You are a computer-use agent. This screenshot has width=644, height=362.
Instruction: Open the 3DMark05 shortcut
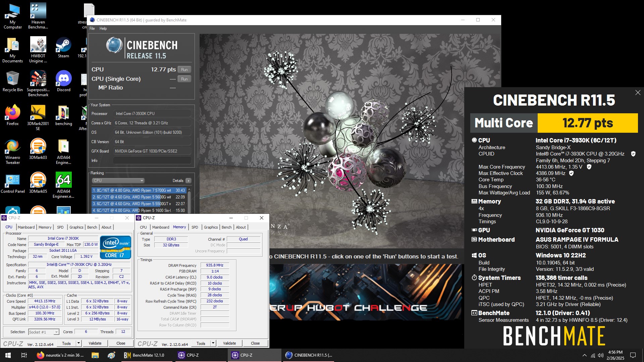pyautogui.click(x=38, y=183)
